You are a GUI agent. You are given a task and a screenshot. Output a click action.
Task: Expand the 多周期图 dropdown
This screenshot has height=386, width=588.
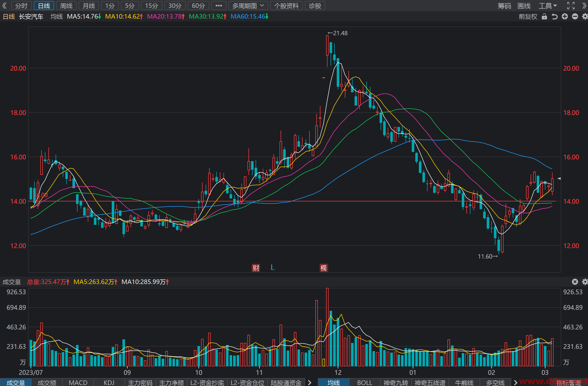click(248, 6)
